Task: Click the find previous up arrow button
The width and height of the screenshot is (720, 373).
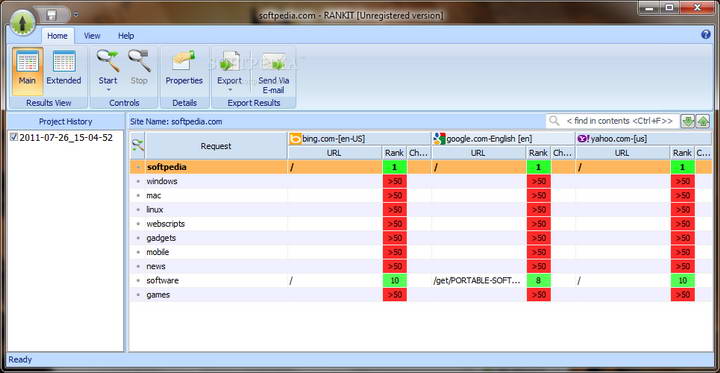Action: coord(703,121)
